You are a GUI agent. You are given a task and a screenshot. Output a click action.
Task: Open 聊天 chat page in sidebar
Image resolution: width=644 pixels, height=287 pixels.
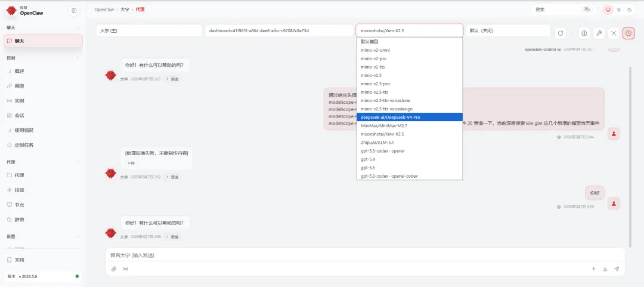tap(43, 41)
